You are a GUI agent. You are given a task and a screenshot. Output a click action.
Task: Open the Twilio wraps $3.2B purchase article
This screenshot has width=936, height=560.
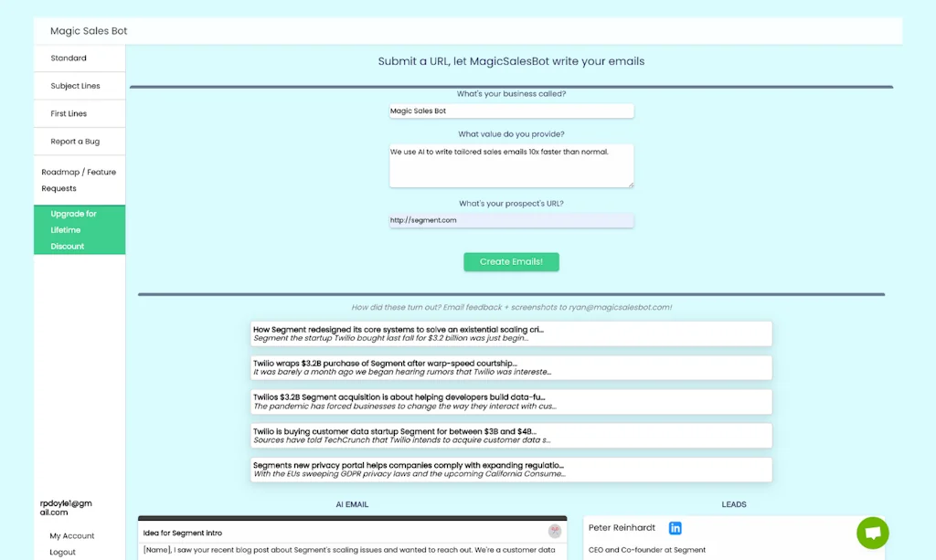pos(511,367)
